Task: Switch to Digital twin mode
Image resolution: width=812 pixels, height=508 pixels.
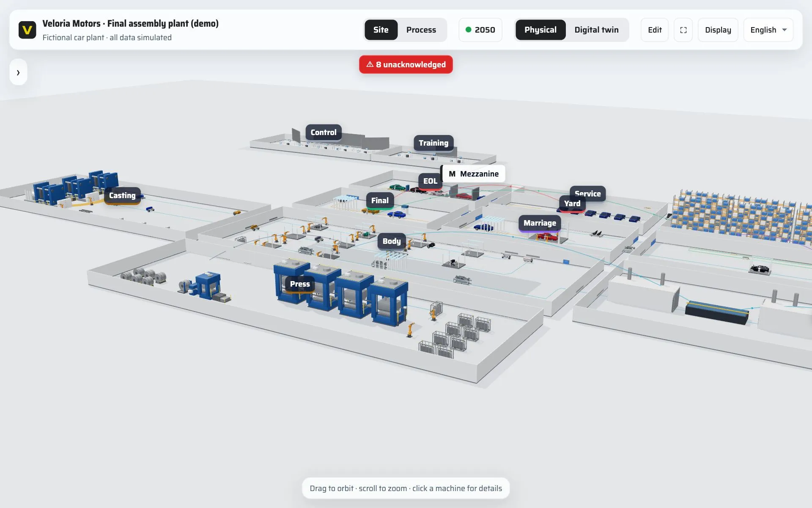Action: point(596,30)
